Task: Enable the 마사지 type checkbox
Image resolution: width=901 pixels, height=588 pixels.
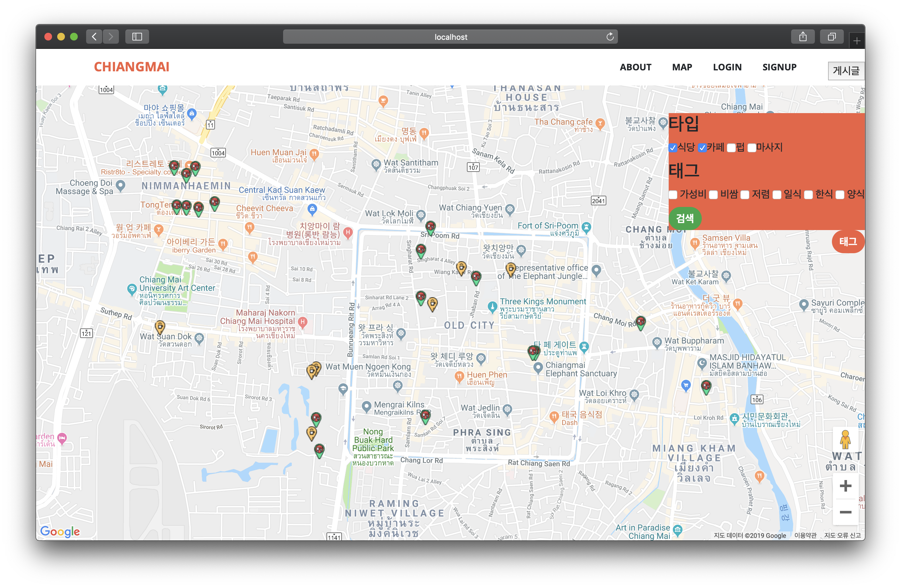Action: tap(752, 148)
